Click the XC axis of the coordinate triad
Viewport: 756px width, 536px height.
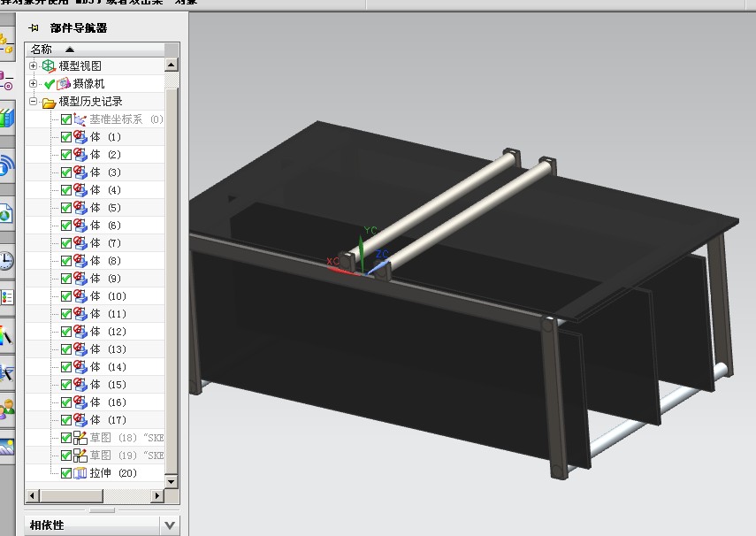pos(343,271)
